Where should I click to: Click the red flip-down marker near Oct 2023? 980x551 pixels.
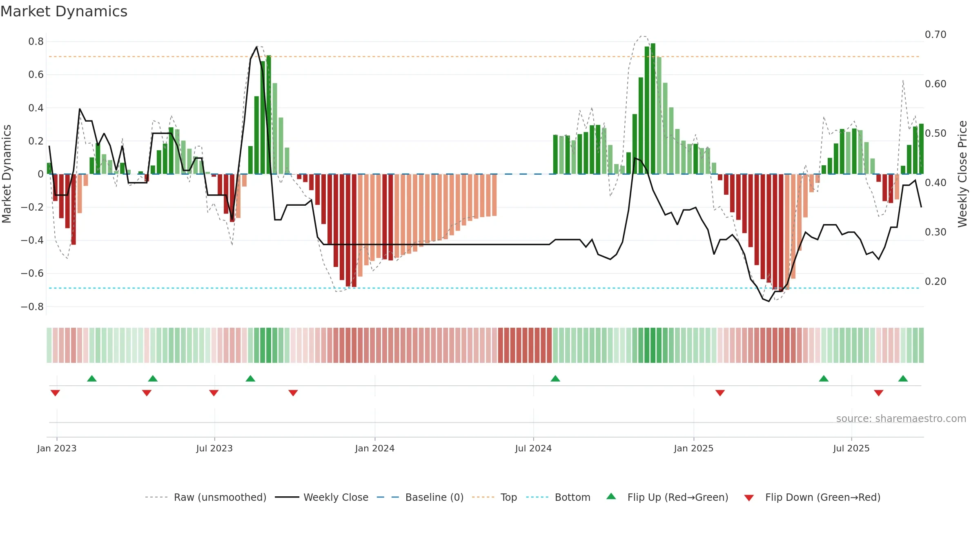pos(293,393)
